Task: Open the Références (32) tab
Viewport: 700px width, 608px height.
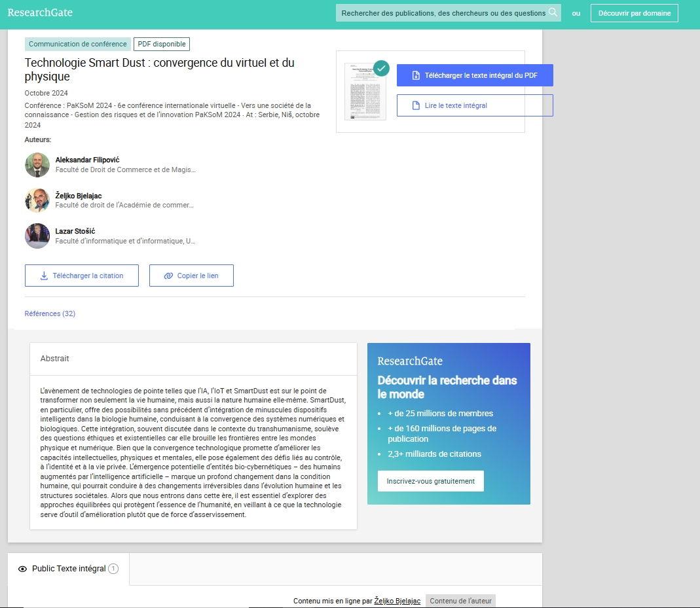Action: coord(50,313)
